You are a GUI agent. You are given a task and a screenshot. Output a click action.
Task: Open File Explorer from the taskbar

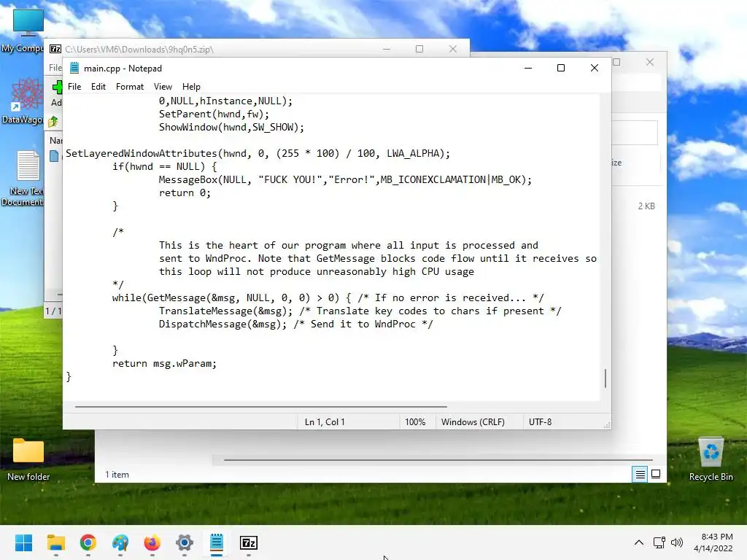tap(55, 542)
